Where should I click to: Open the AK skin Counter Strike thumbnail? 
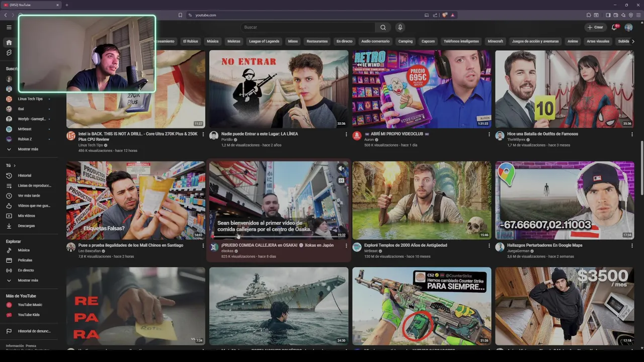point(422,306)
